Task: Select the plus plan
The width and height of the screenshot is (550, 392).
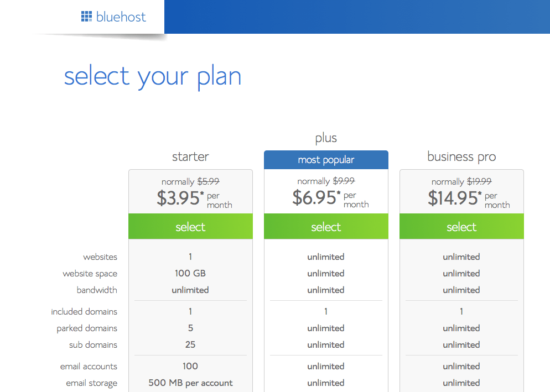Action: point(326,227)
